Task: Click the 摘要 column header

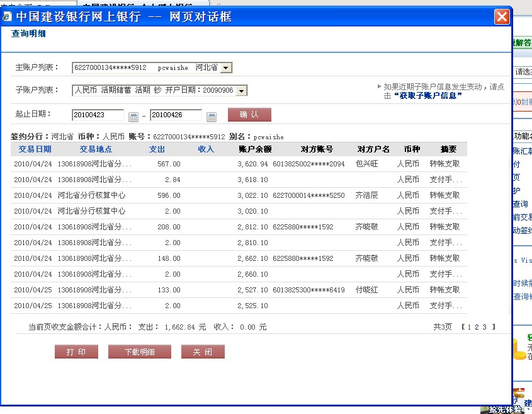Action: [448, 149]
